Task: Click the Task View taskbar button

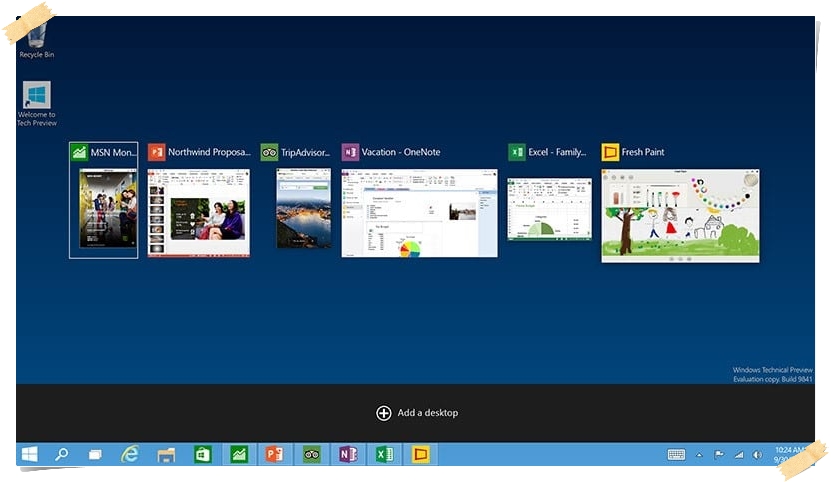Action: 95,455
